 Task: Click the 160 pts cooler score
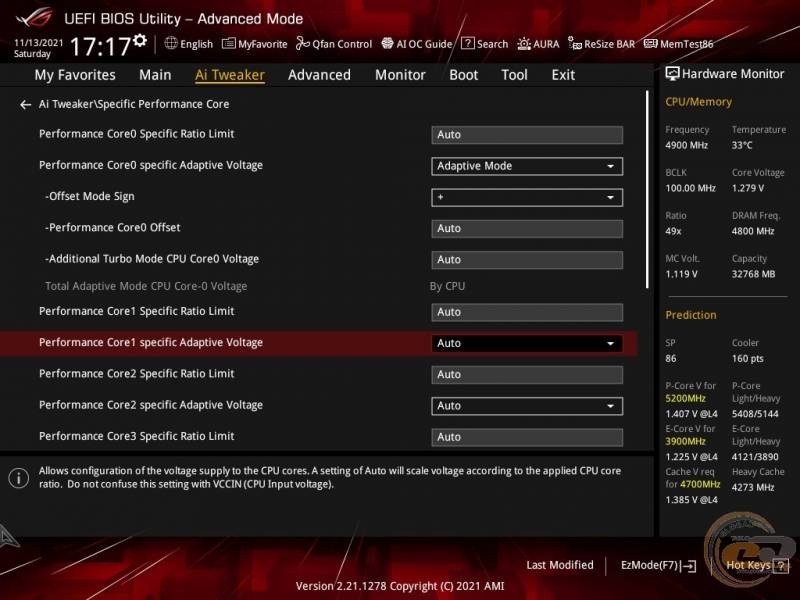pyautogui.click(x=747, y=359)
